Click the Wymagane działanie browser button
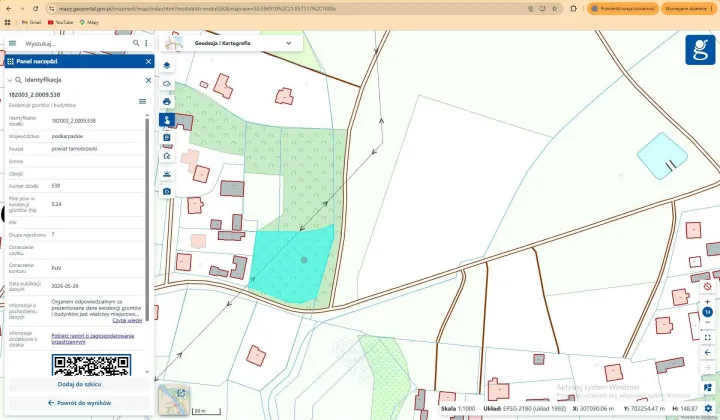 coord(689,8)
